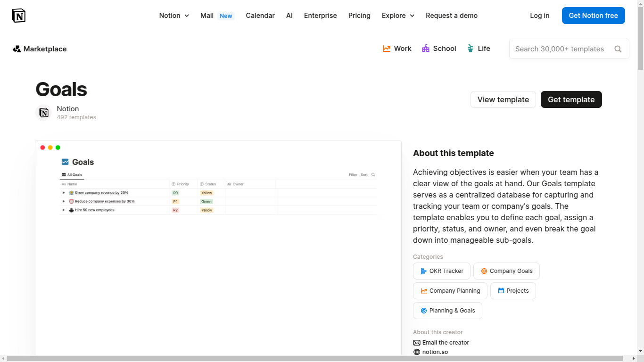Open Company Goals category
This screenshot has height=362, width=644.
pos(506,271)
